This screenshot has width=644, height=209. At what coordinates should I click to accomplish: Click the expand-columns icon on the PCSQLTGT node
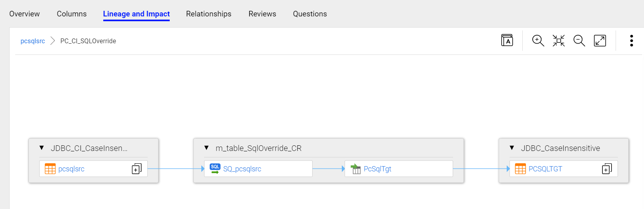click(x=607, y=169)
